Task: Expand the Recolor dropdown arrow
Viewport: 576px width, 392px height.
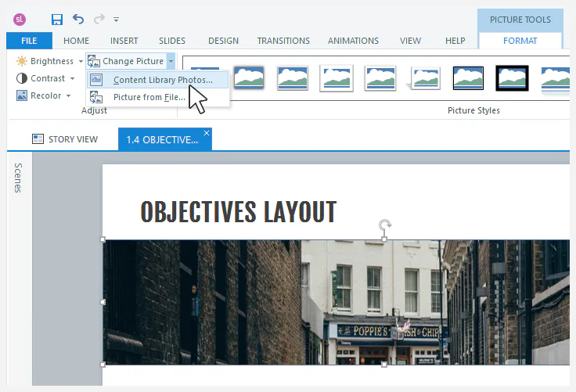Action: [x=68, y=96]
